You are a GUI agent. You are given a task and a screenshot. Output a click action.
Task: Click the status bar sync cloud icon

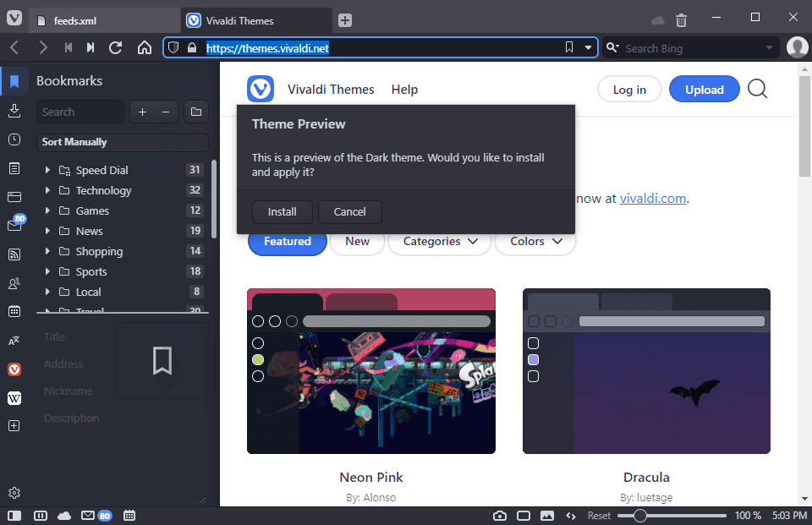[64, 516]
